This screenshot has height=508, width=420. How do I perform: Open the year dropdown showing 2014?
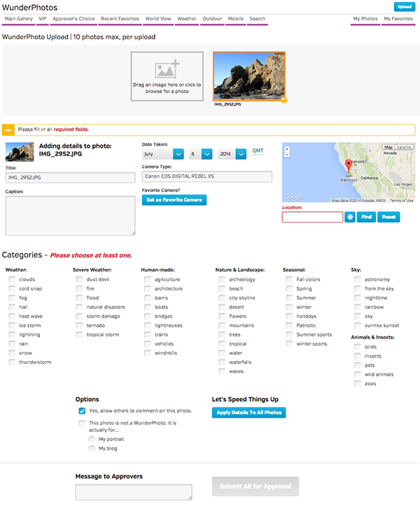pos(232,154)
